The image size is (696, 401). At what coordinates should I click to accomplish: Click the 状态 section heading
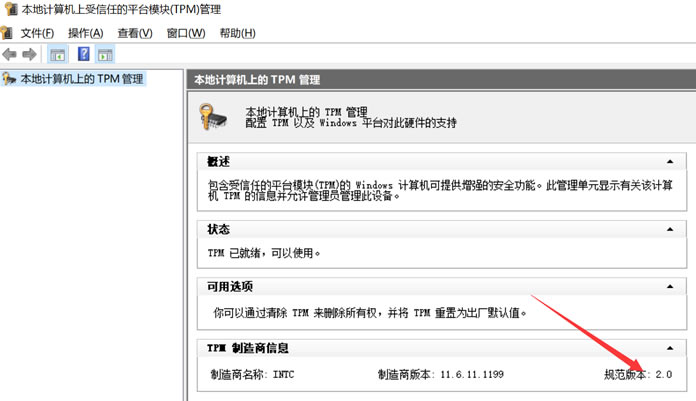(x=218, y=230)
